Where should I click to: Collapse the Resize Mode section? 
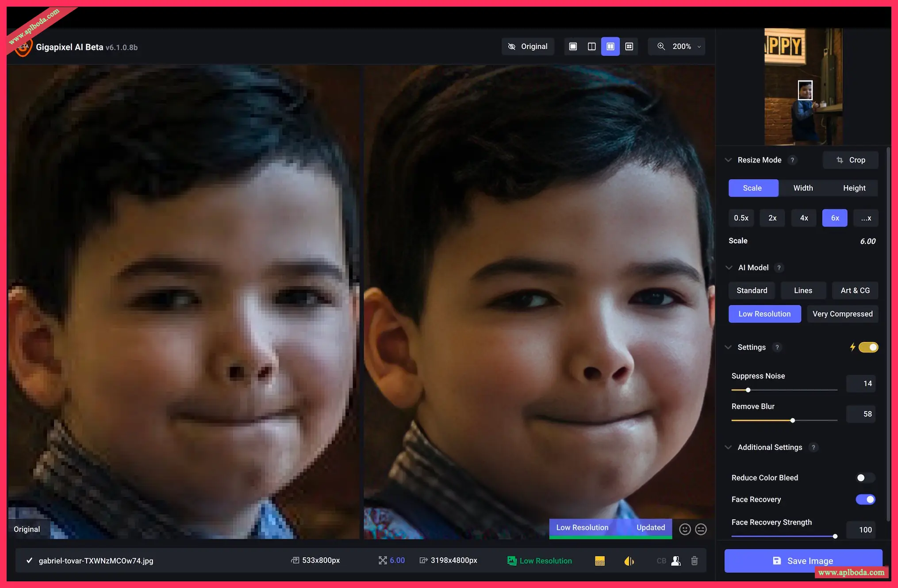tap(728, 160)
